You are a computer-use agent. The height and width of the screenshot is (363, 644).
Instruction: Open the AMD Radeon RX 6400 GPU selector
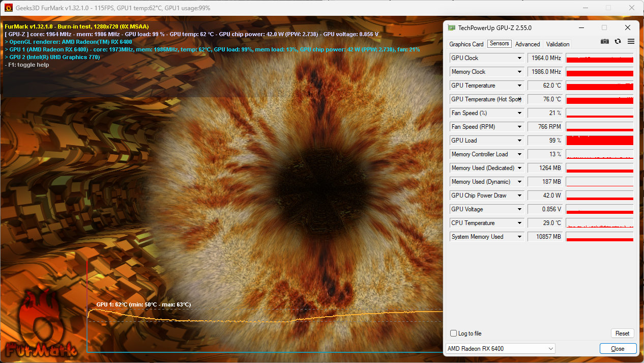tap(500, 349)
